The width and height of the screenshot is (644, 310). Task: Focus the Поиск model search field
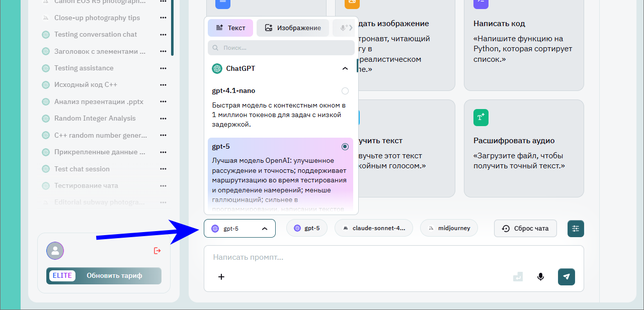pyautogui.click(x=281, y=48)
